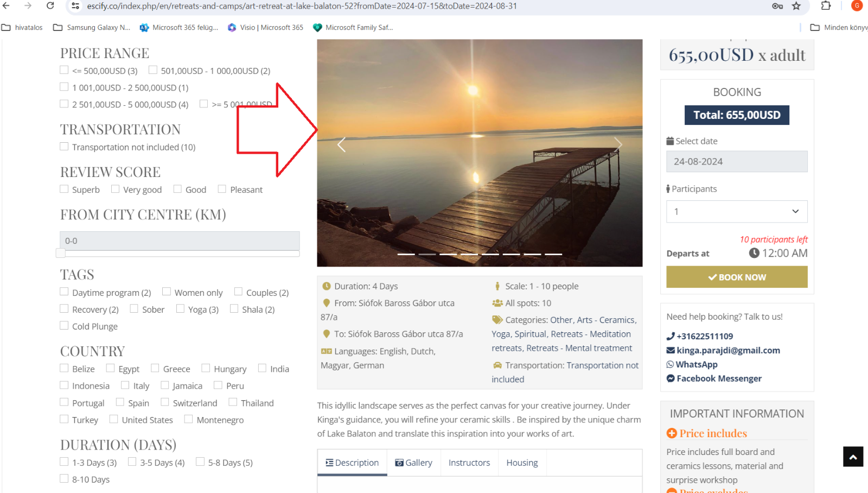
Task: Expand the Price includes section
Action: point(713,433)
